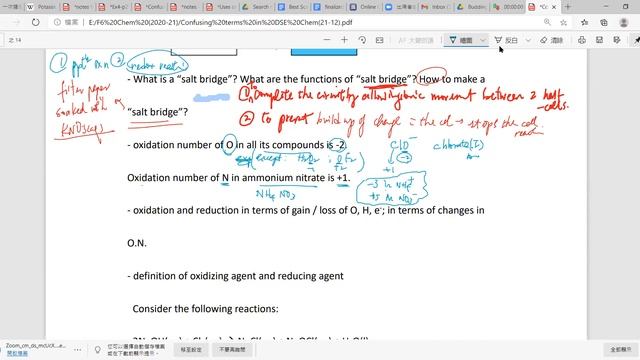Open the Collections icon
This screenshot has height=360, width=640.
(604, 22)
